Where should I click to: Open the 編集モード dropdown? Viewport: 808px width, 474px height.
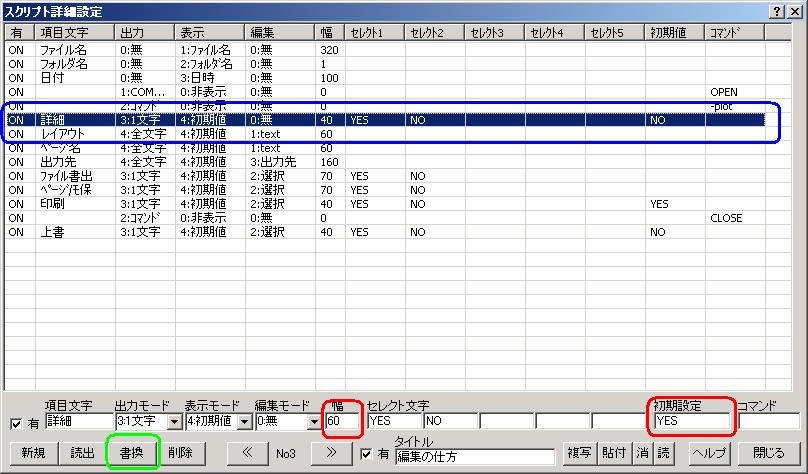pos(313,422)
